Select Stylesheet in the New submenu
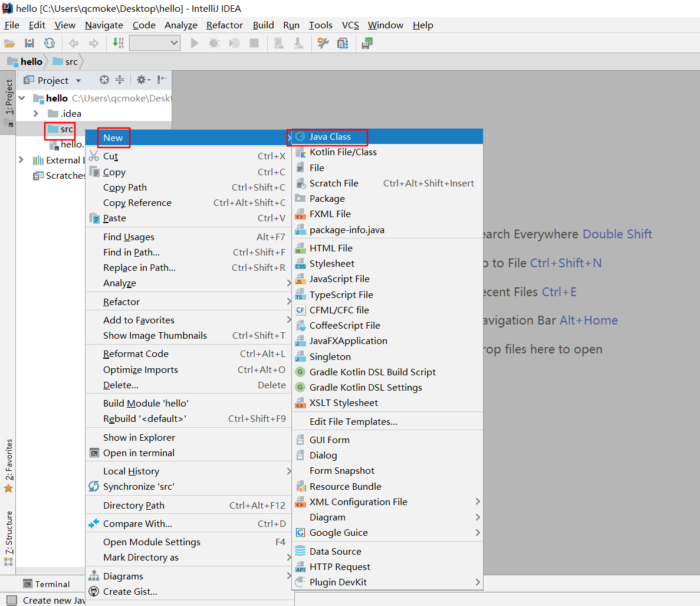Image resolution: width=700 pixels, height=606 pixels. (x=387, y=264)
